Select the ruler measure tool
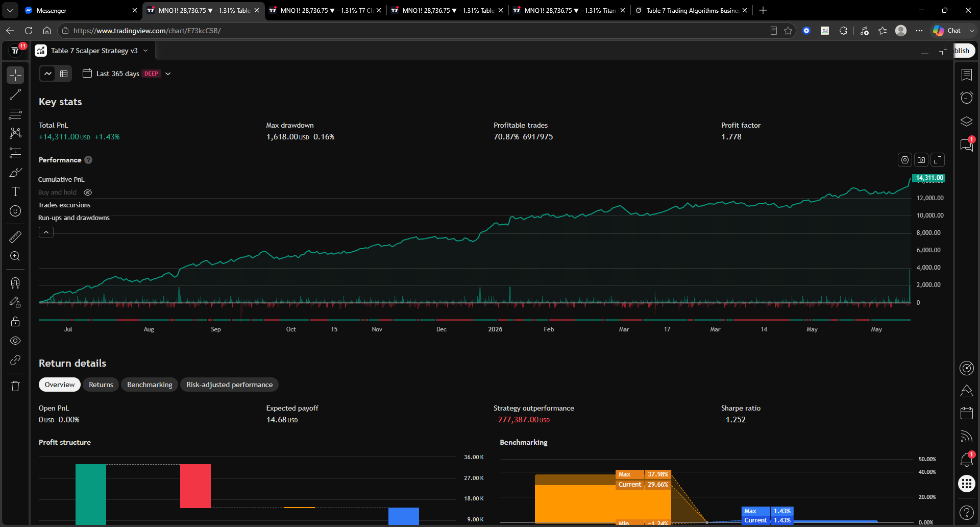980x527 pixels. pos(15,236)
